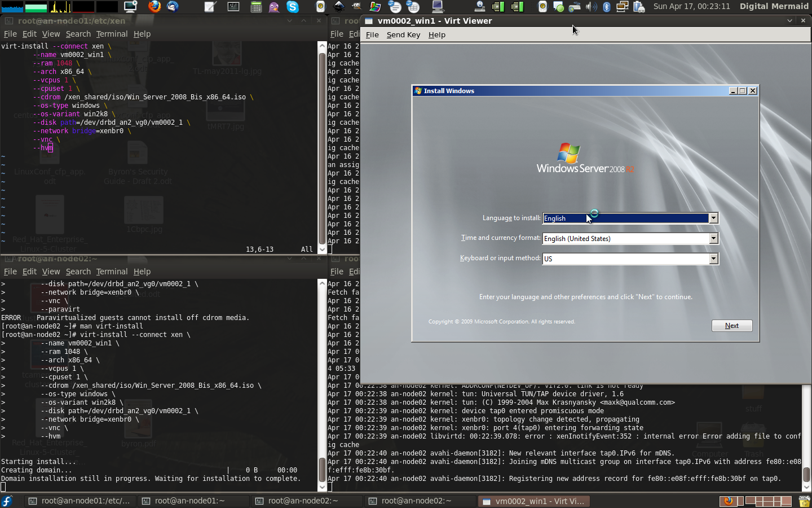This screenshot has width=812, height=508.
Task: Click the Next button in Install Windows
Action: 731,326
